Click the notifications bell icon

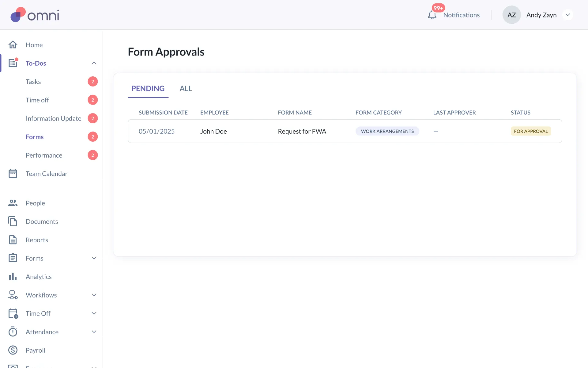432,15
